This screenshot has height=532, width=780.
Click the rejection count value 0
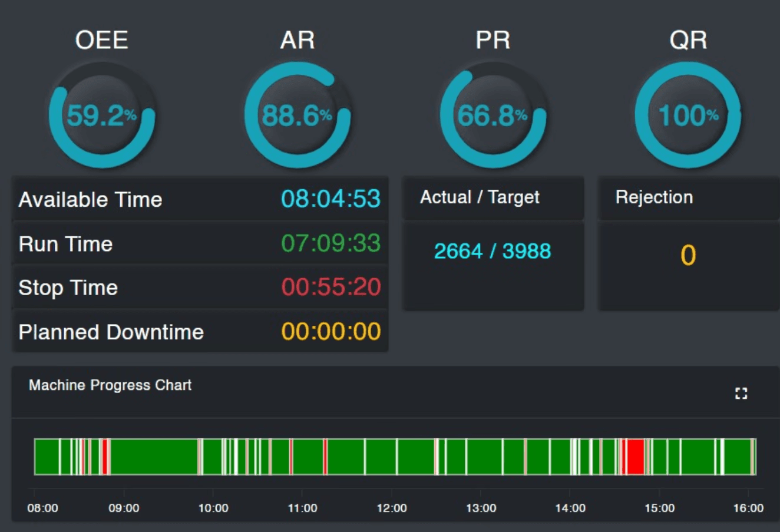point(688,255)
